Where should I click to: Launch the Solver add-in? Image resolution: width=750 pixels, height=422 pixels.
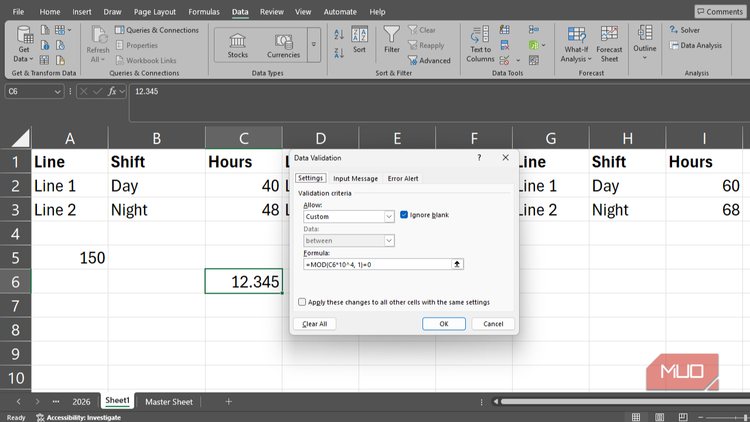[x=684, y=30]
